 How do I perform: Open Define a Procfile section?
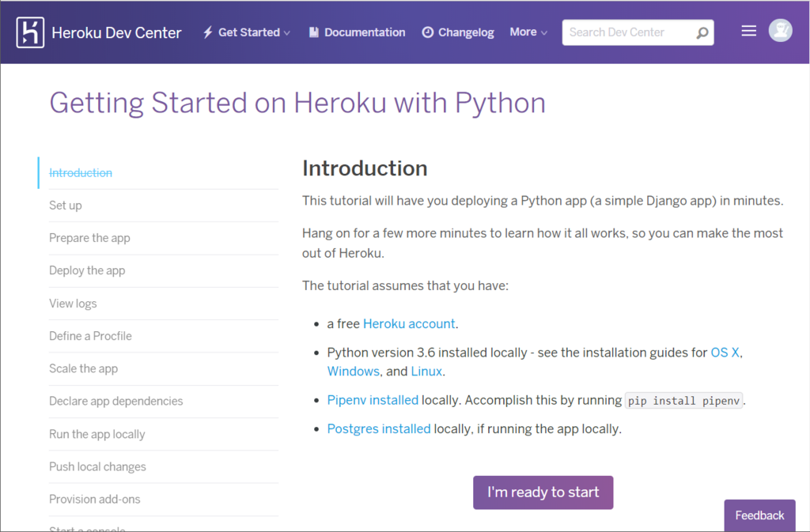(x=90, y=336)
